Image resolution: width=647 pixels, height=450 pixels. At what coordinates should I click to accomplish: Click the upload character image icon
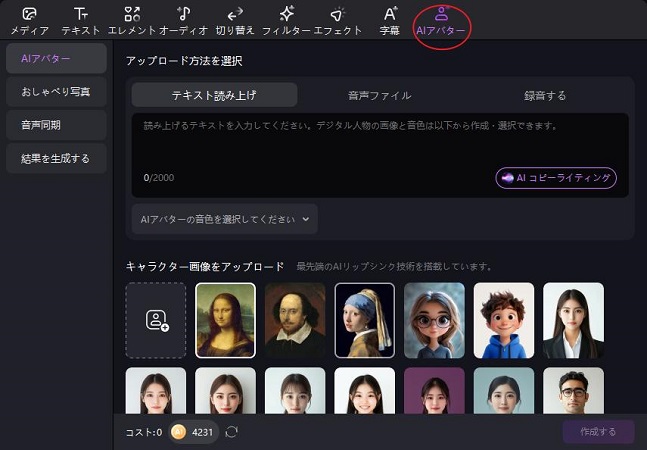pyautogui.click(x=156, y=320)
